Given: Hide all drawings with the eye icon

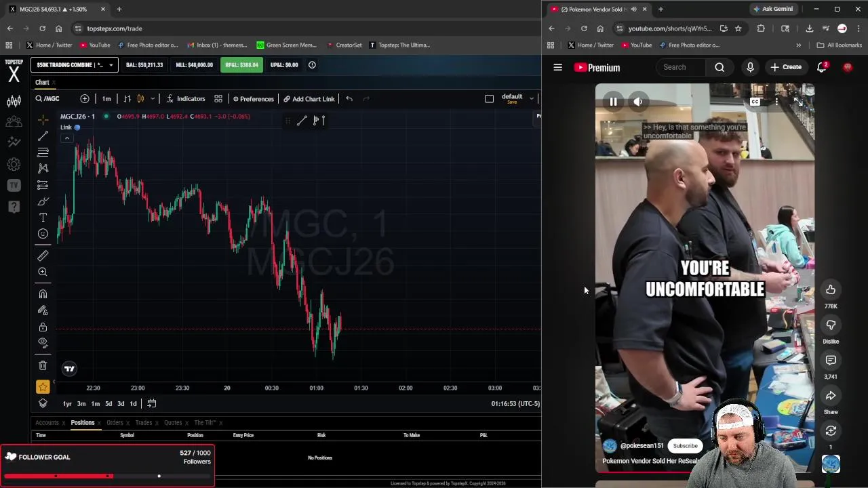Looking at the screenshot, I should [43, 343].
